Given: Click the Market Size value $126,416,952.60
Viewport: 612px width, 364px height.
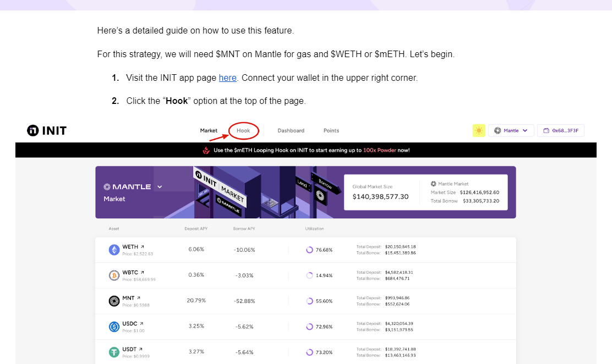Looking at the screenshot, I should point(480,192).
